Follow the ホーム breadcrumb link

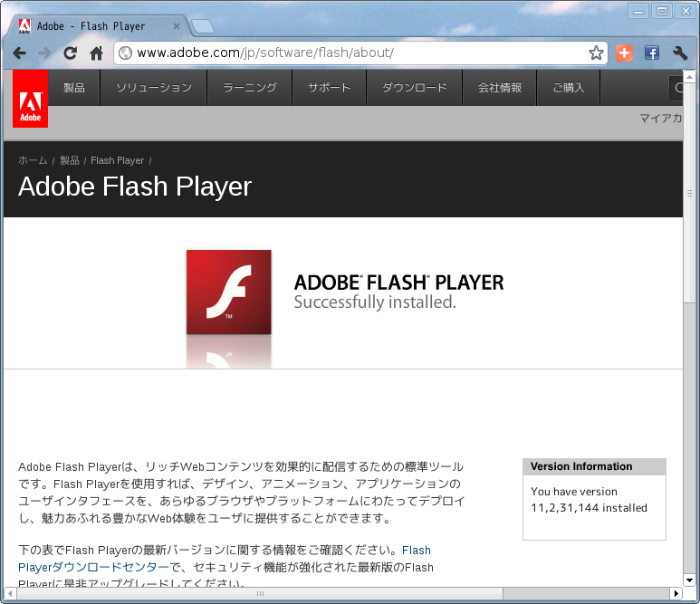tap(33, 160)
